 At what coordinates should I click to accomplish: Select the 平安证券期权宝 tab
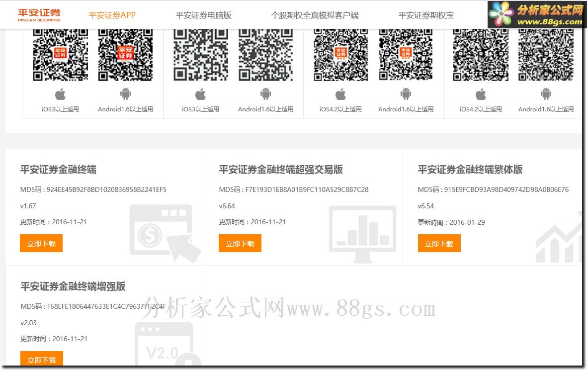click(x=426, y=15)
